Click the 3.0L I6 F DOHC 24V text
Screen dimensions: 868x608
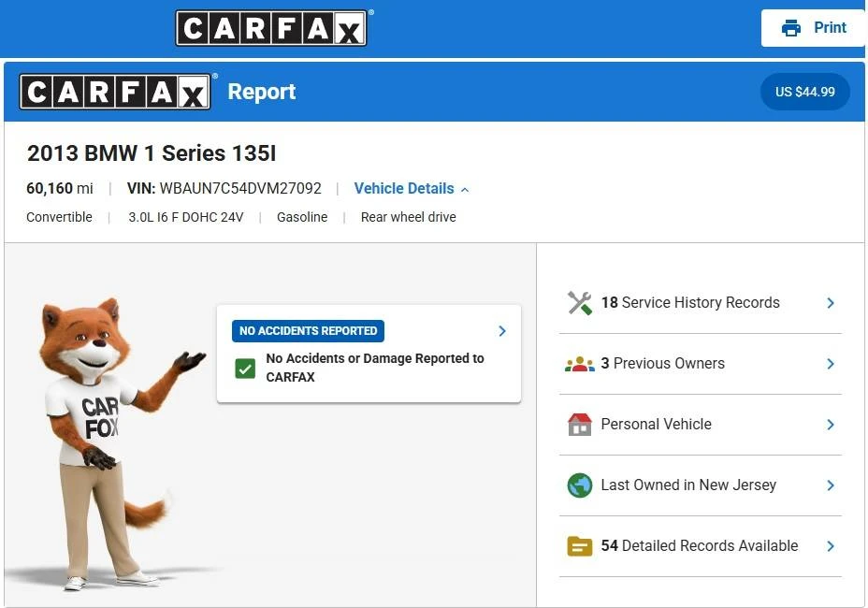[186, 217]
